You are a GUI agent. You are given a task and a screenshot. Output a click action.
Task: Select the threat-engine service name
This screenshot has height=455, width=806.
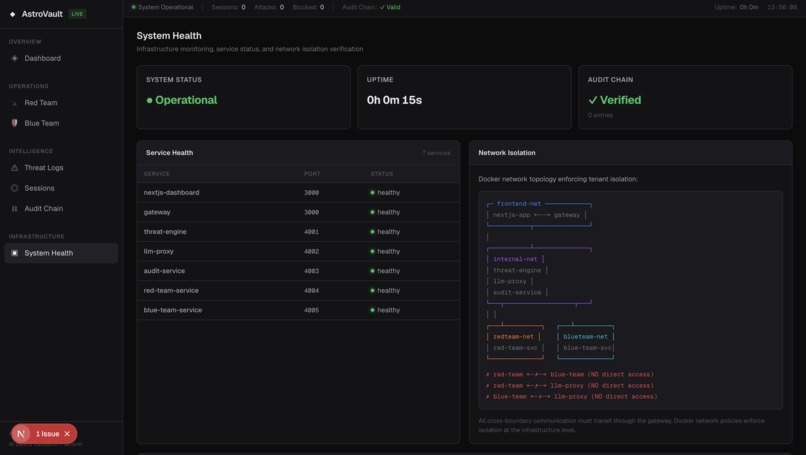click(x=165, y=231)
